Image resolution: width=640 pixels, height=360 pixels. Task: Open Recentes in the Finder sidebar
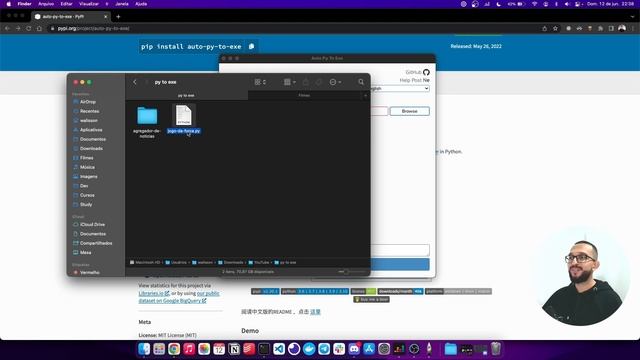(89, 111)
